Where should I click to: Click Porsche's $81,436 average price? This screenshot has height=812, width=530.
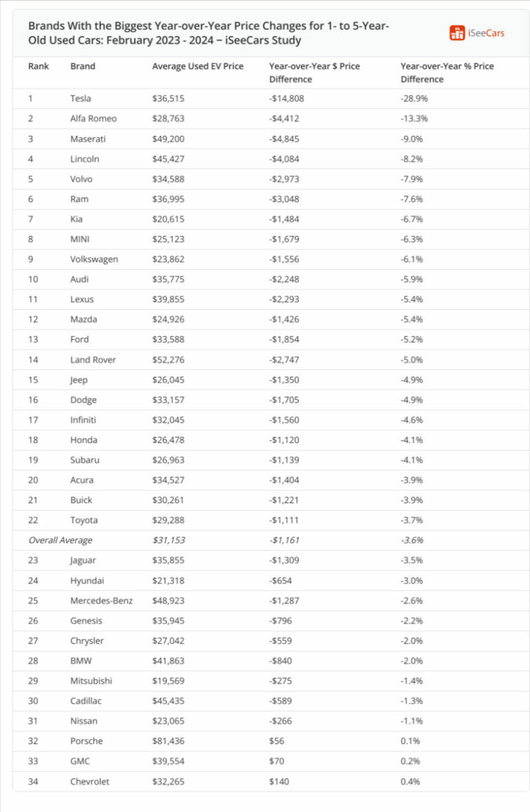[x=168, y=741]
